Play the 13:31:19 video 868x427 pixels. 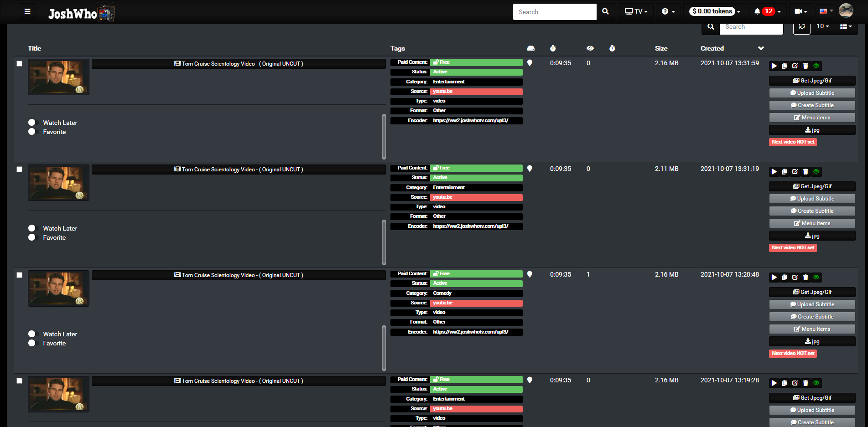coord(774,172)
